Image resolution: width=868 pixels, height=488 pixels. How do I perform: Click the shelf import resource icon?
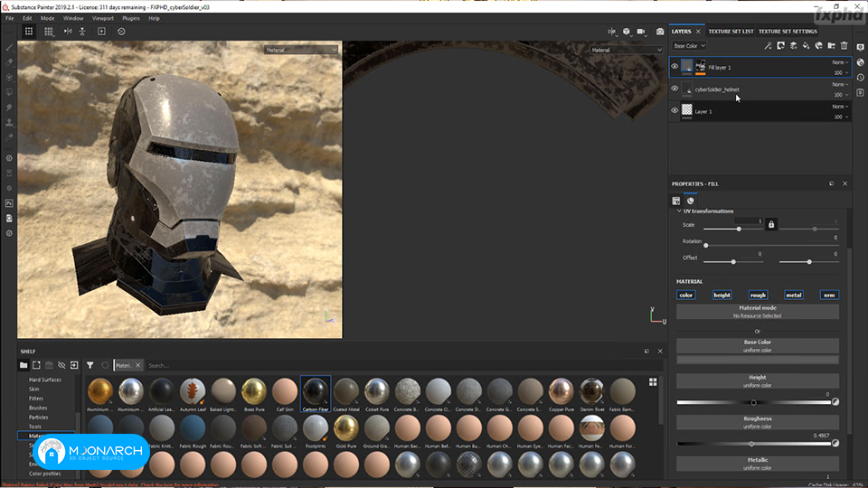pyautogui.click(x=74, y=365)
